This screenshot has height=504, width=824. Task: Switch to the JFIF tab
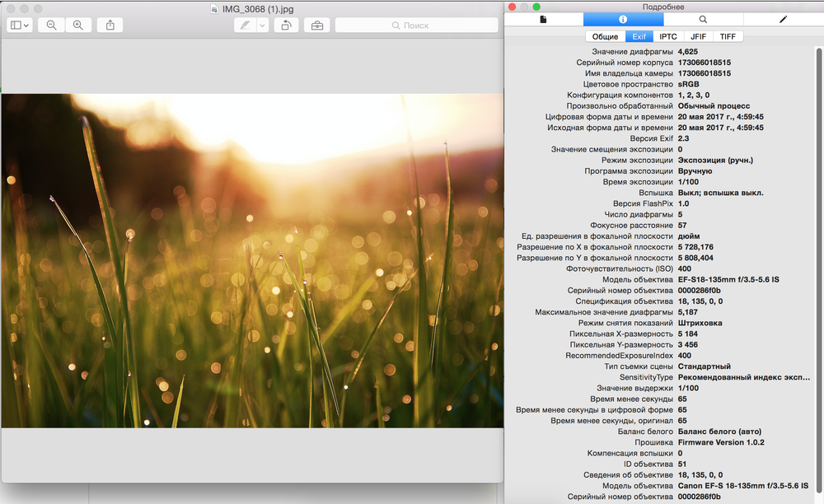pos(698,36)
